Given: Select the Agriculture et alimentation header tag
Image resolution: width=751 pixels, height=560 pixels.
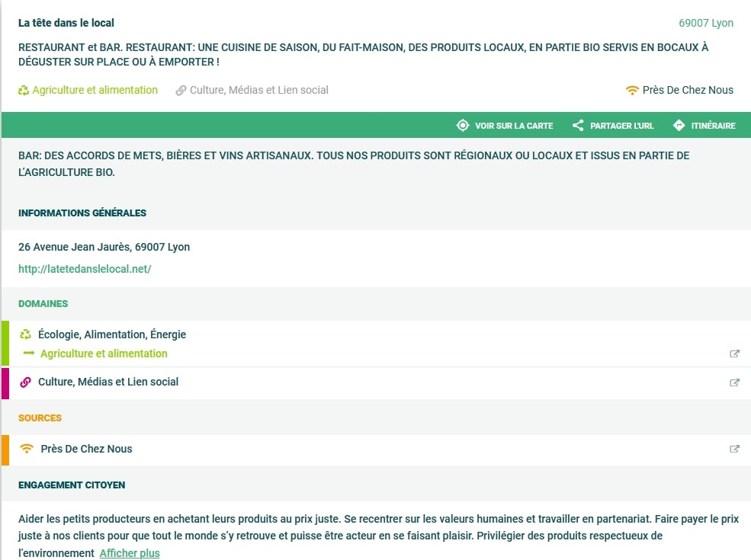Looking at the screenshot, I should tap(95, 90).
